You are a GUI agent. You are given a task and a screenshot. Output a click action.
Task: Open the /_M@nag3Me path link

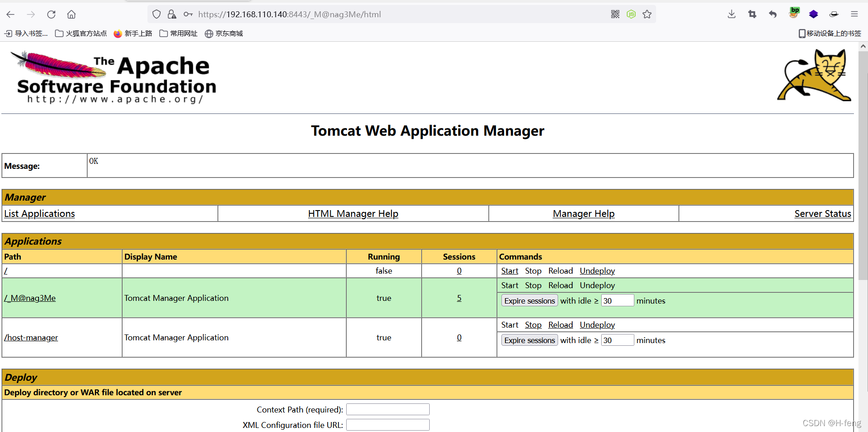click(x=30, y=298)
